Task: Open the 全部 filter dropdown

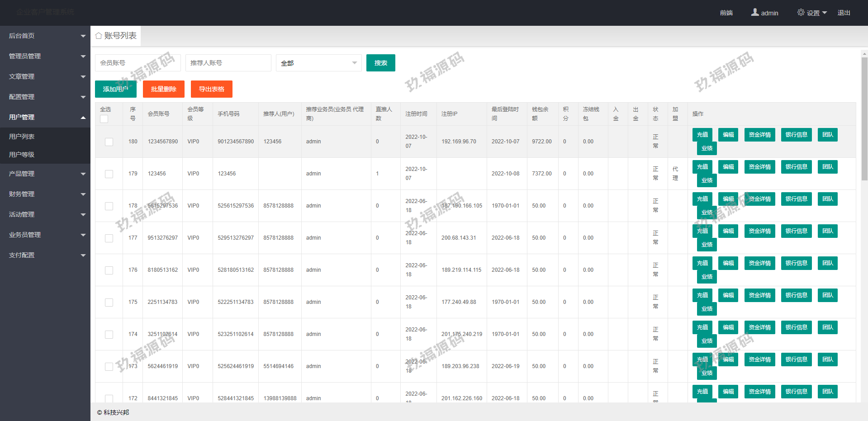Action: click(x=318, y=63)
